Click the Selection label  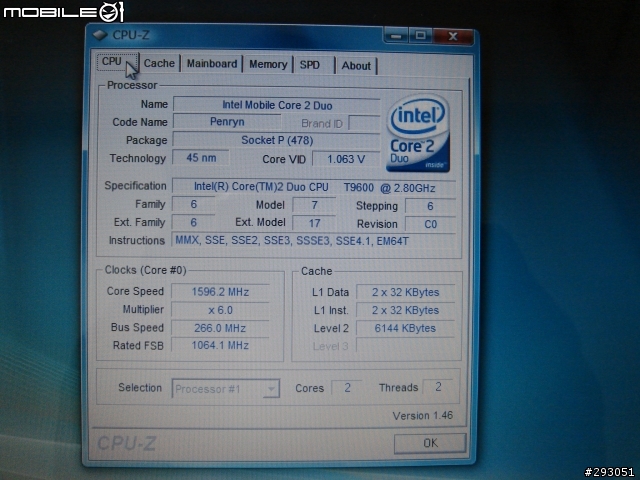(140, 387)
